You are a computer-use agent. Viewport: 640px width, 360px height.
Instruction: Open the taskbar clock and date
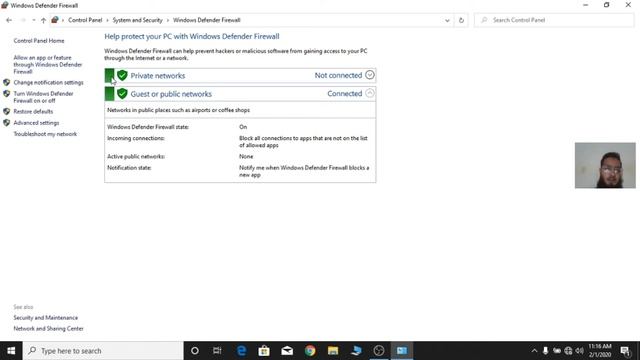pyautogui.click(x=600, y=351)
